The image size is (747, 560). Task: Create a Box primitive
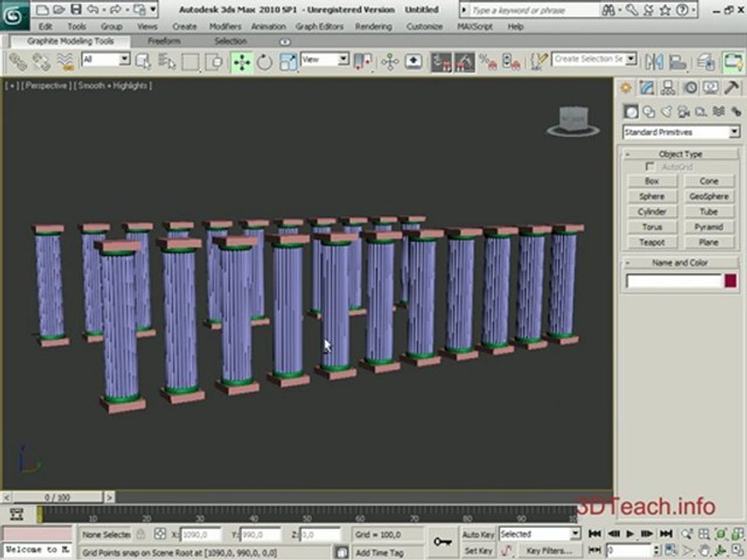tap(652, 181)
